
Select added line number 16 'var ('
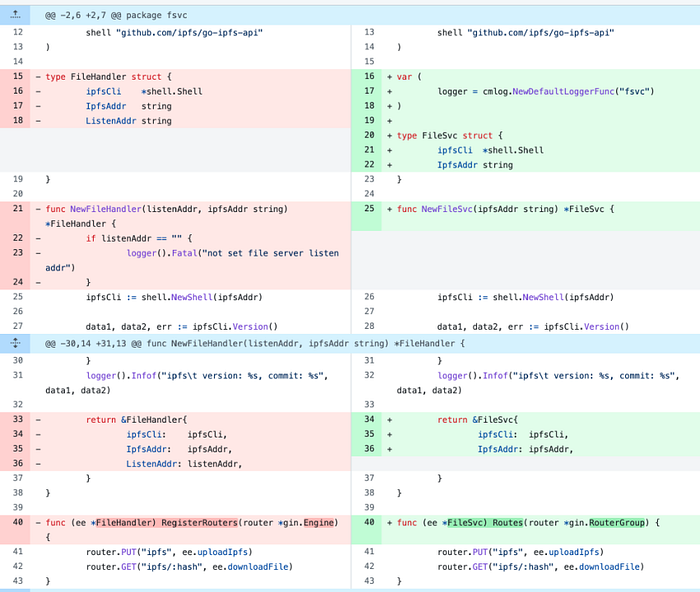coord(369,76)
